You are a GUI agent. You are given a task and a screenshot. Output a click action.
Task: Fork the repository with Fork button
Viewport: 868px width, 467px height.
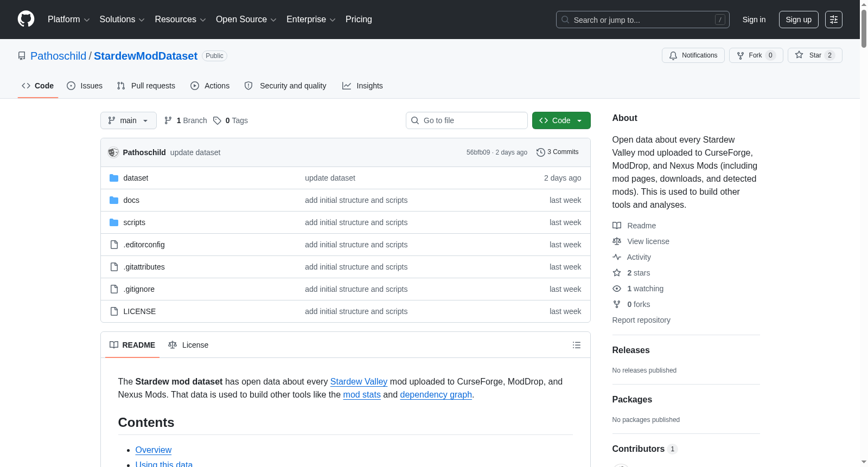[756, 55]
